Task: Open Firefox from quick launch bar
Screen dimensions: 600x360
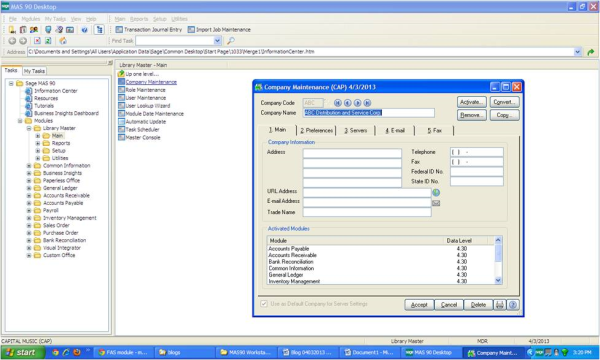Action: pyautogui.click(x=77, y=352)
